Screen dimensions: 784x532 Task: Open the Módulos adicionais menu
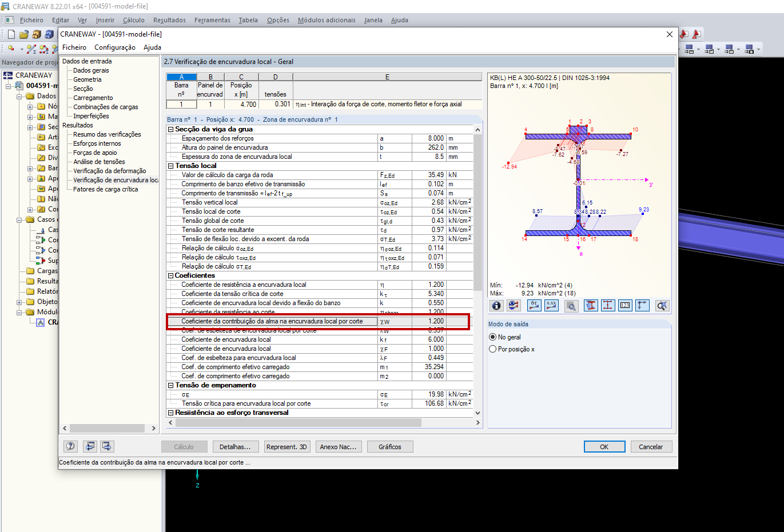coord(327,20)
